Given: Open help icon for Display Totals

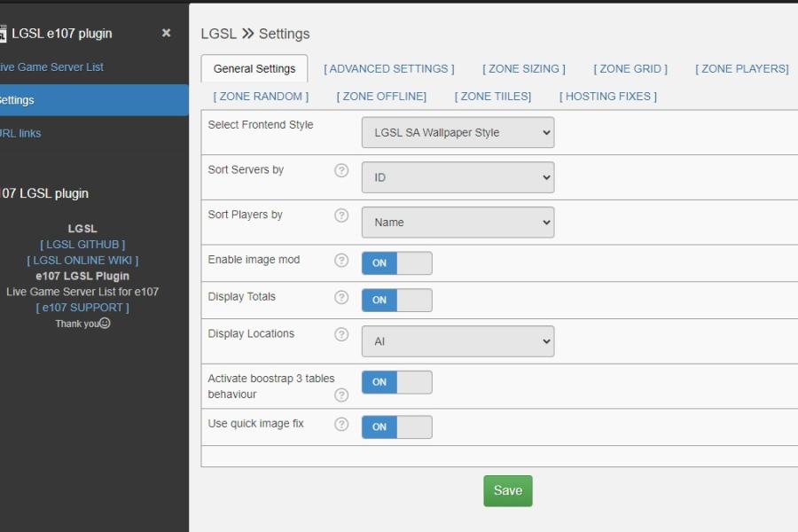Looking at the screenshot, I should [341, 297].
